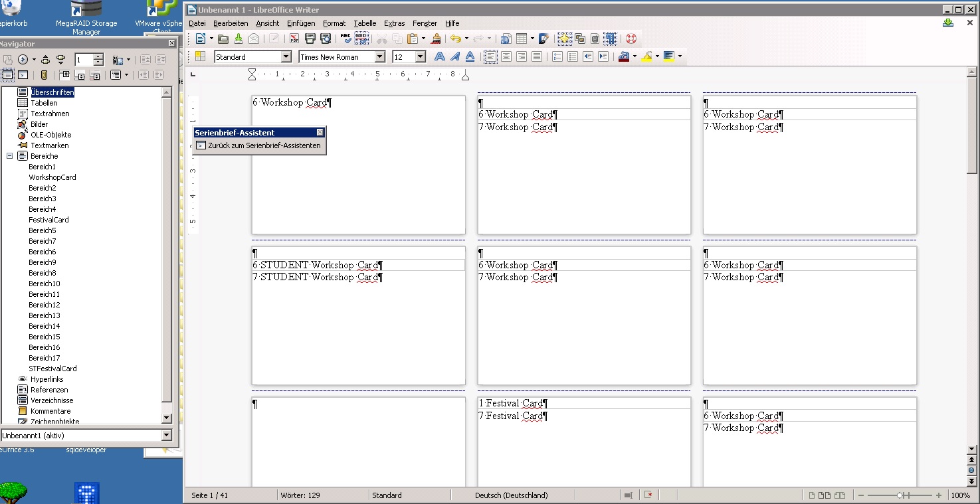Toggle AutoSpellcheck on the toolbar
This screenshot has height=504, width=980.
click(x=361, y=39)
